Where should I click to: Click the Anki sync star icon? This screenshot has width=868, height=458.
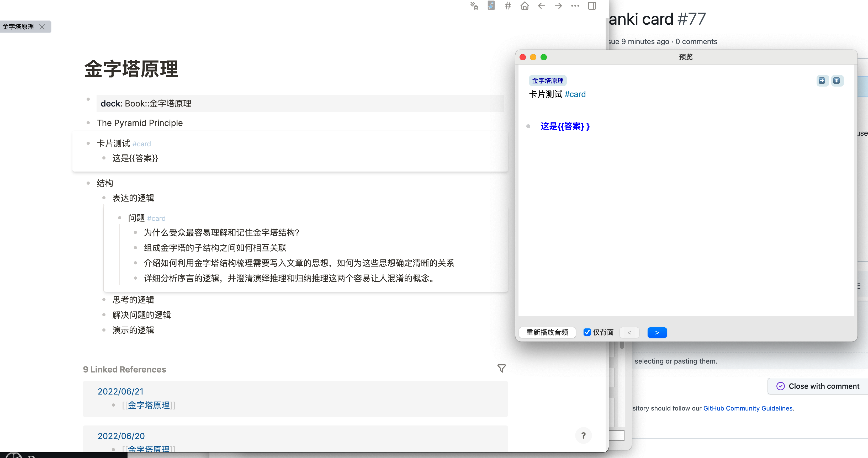tap(491, 6)
